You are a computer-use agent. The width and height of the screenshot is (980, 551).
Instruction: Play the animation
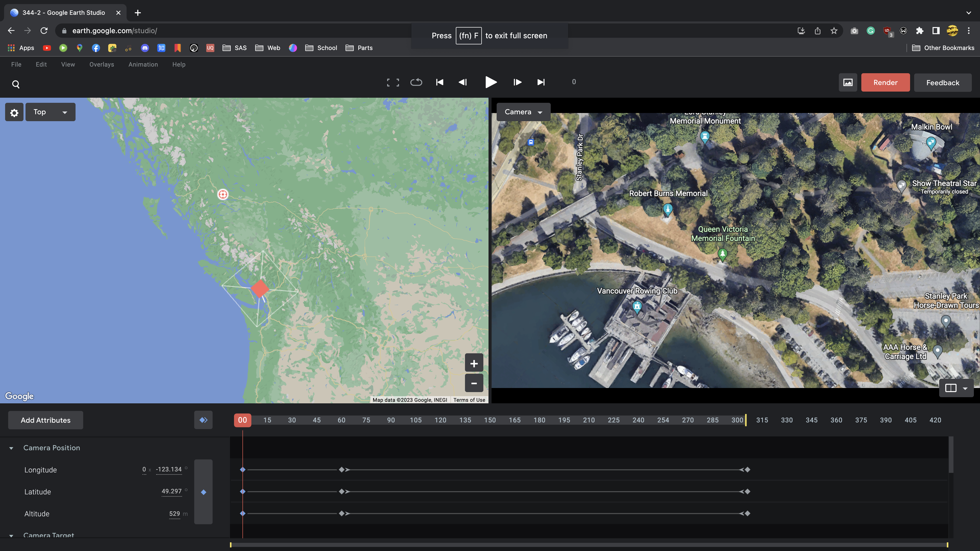[491, 82]
